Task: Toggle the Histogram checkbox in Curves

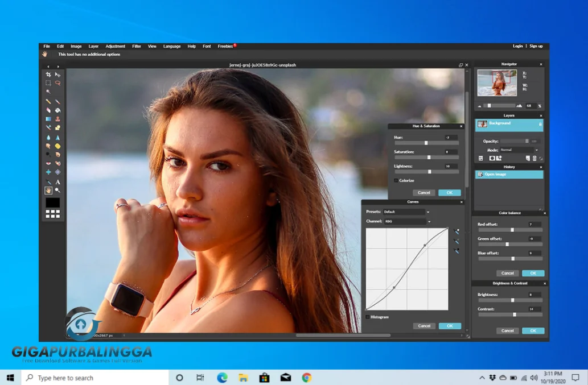Action: coord(367,317)
